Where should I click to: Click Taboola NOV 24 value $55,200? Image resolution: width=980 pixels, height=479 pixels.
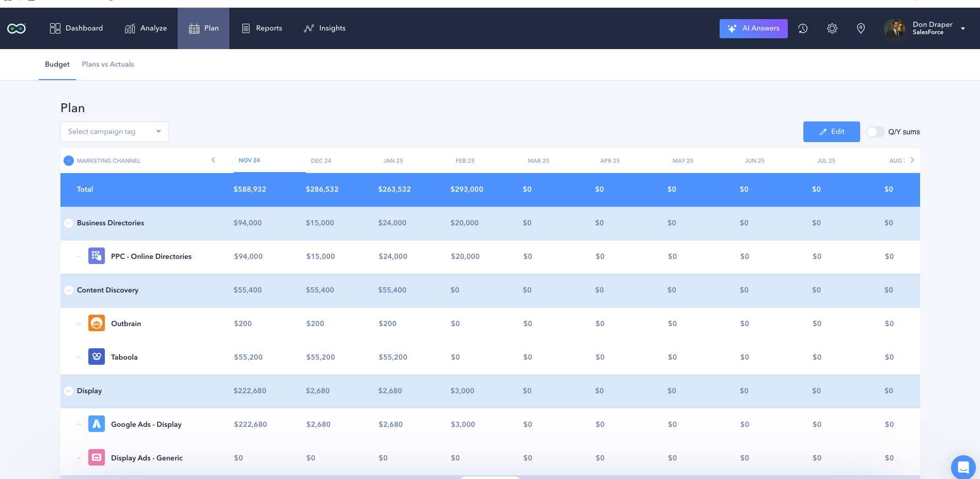(x=248, y=358)
